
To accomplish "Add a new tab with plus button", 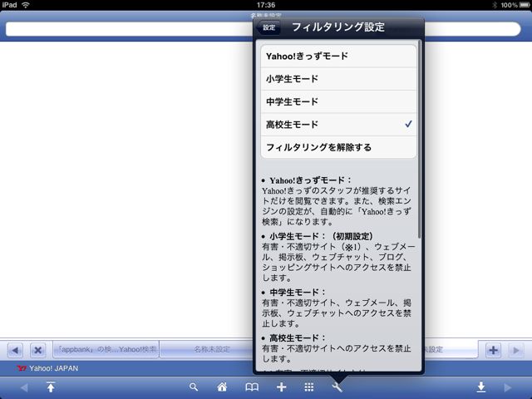I will tap(493, 350).
